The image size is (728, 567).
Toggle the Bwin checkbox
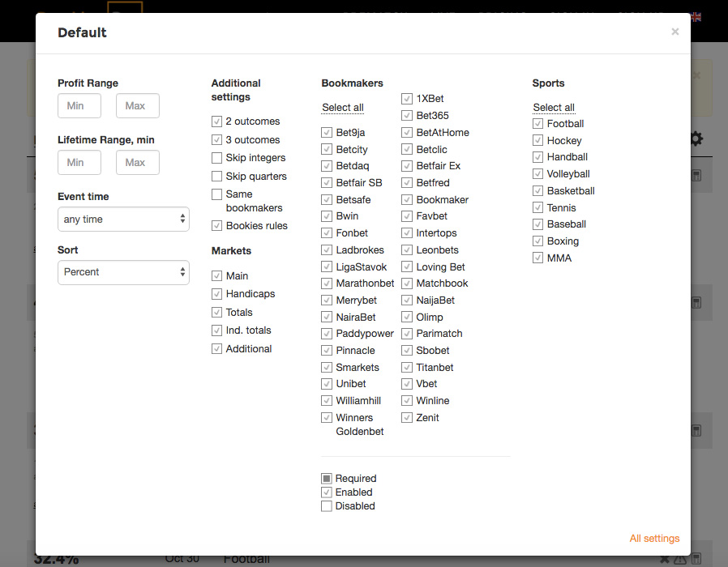(327, 216)
